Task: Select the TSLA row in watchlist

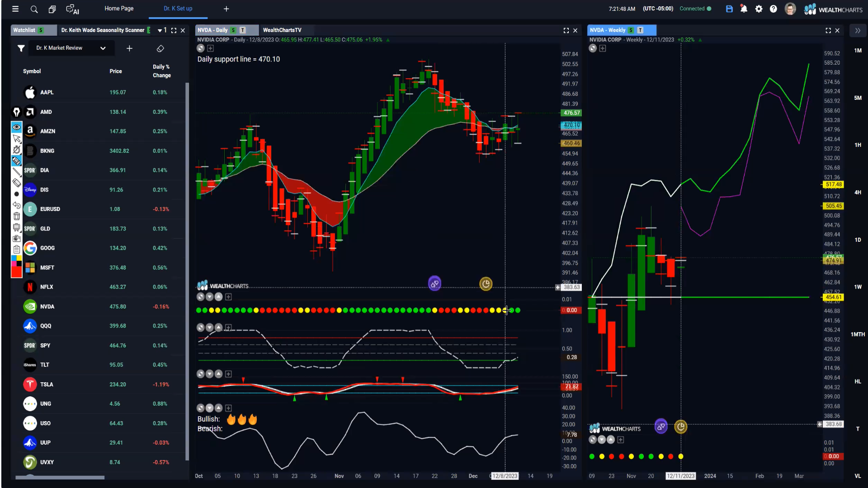Action: point(98,385)
